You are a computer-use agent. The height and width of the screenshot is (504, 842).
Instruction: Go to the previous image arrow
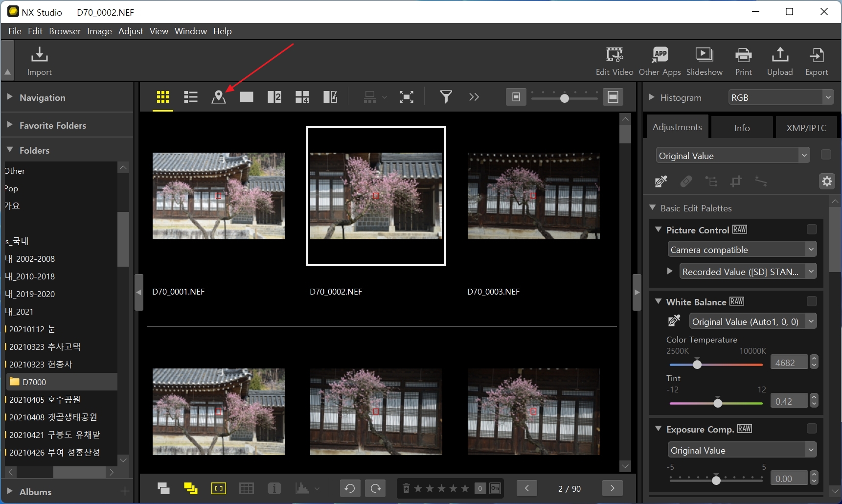[527, 488]
